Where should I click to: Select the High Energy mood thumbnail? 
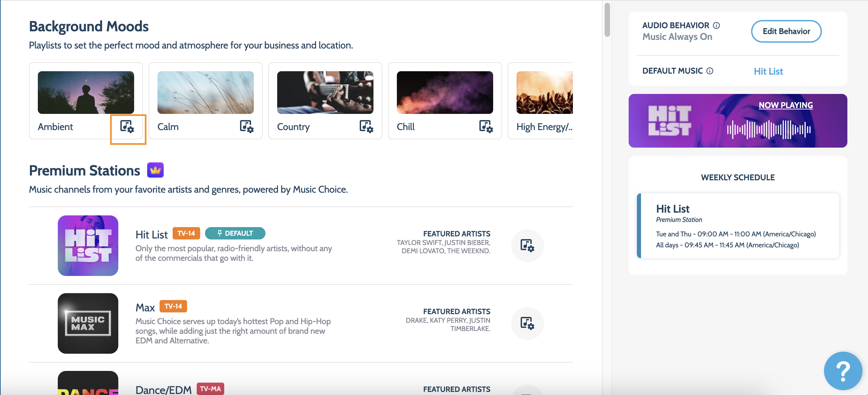545,93
